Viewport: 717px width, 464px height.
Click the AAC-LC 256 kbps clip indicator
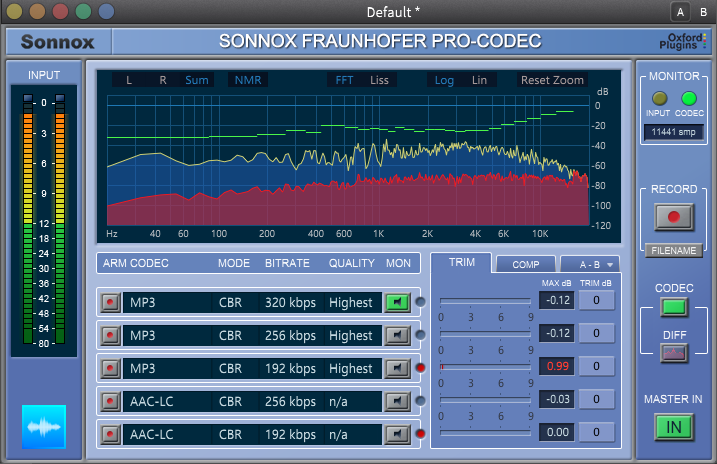420,400
